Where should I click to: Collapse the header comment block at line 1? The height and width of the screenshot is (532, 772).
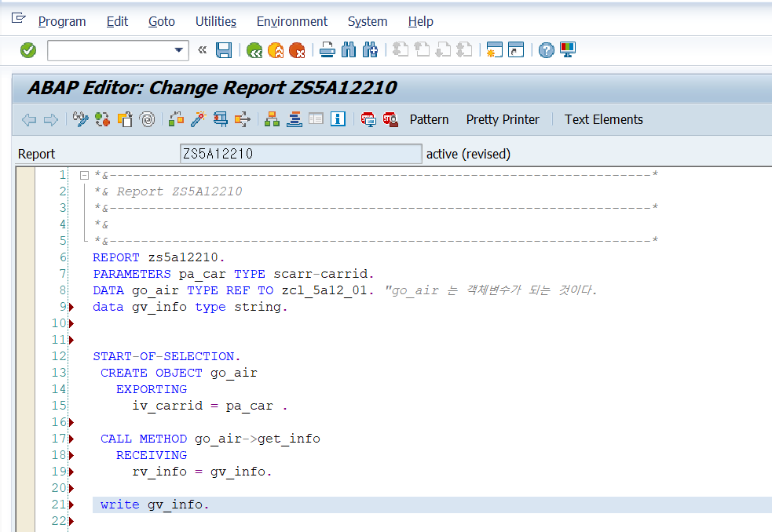point(84,175)
